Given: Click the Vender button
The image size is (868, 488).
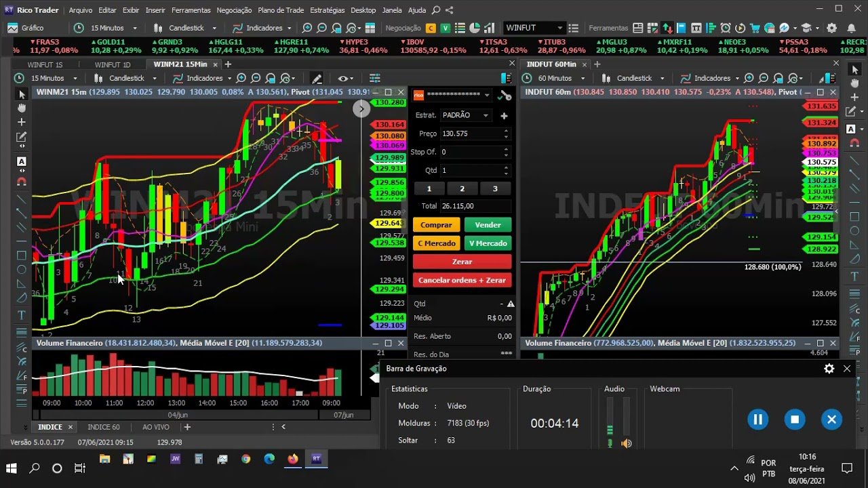Looking at the screenshot, I should click(488, 225).
